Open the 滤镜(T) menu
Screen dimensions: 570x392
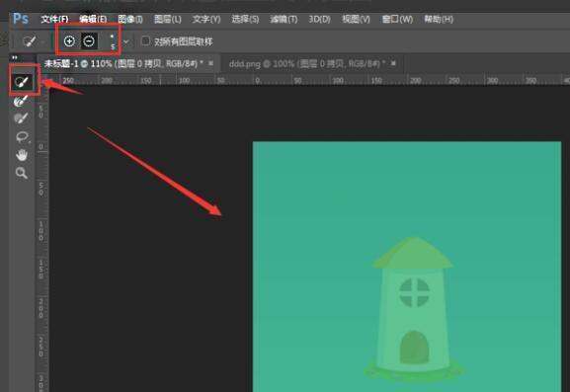click(284, 19)
